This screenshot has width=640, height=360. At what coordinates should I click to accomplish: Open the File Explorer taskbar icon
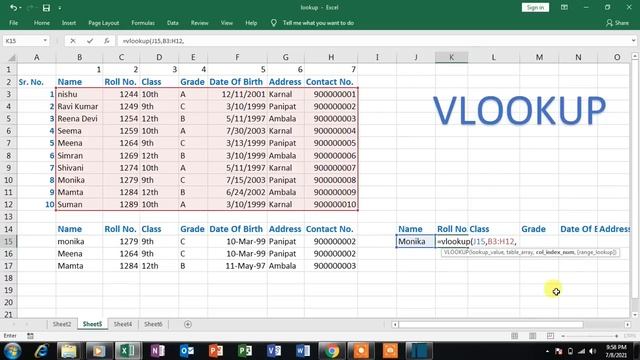tap(69, 351)
